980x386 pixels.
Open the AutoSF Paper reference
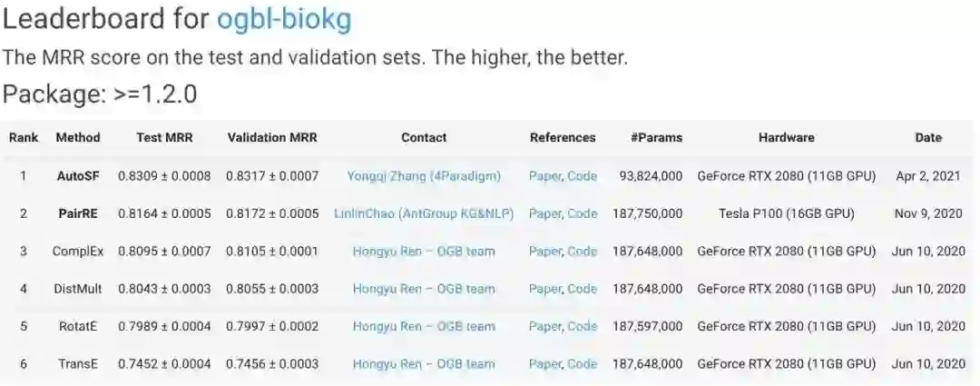tap(544, 176)
